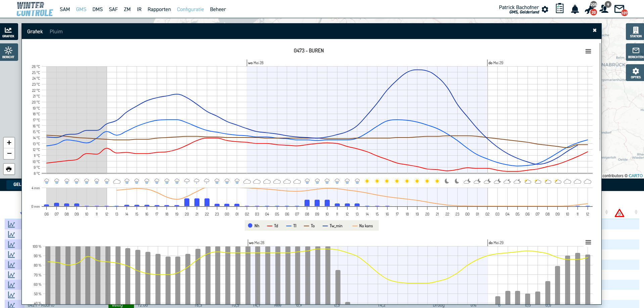Open the GMS menu

pos(81,9)
